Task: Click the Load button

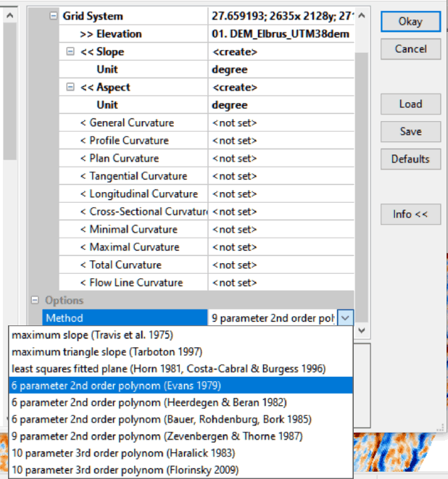Action: [410, 104]
